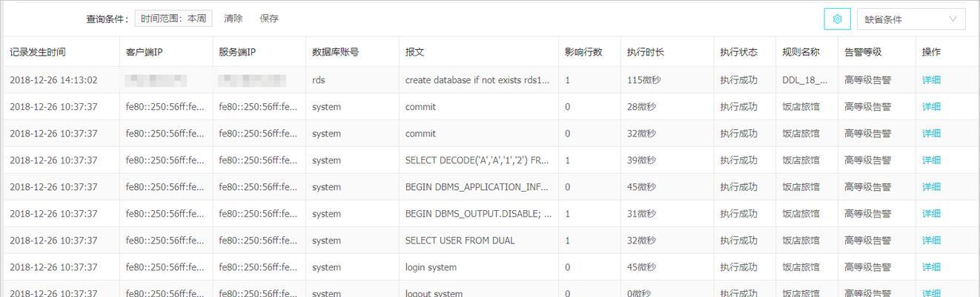
Task: Select the timestamp 2018-12-26 14:13:02
Action: [53, 80]
